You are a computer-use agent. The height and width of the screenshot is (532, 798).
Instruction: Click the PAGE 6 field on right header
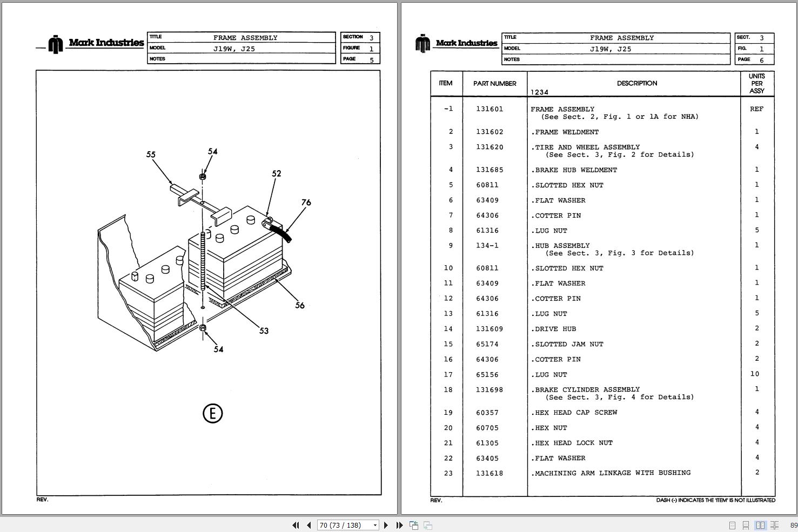pos(754,59)
